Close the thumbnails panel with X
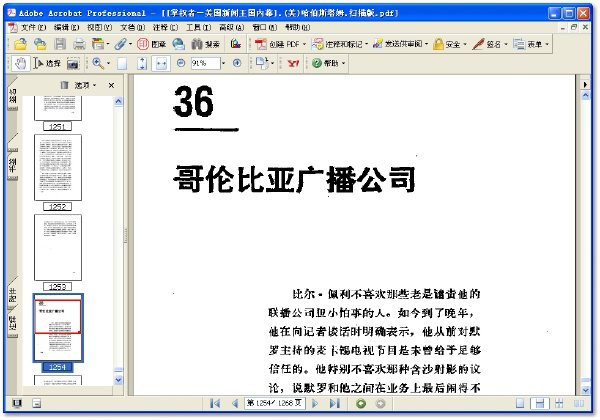This screenshot has height=420, width=600. click(x=111, y=85)
